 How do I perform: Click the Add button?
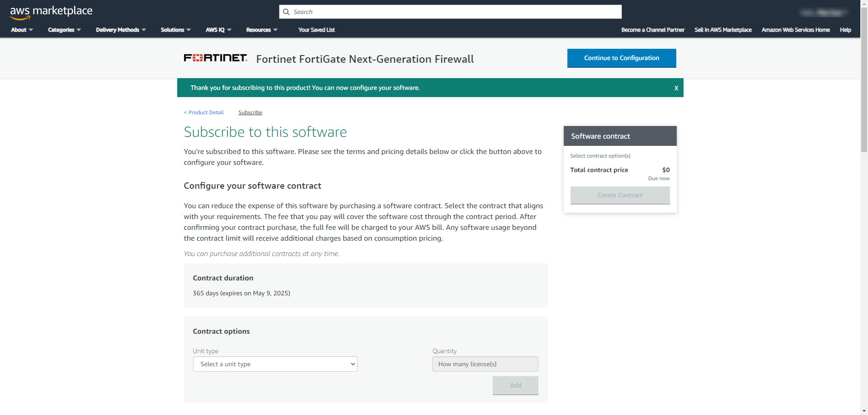coord(515,385)
